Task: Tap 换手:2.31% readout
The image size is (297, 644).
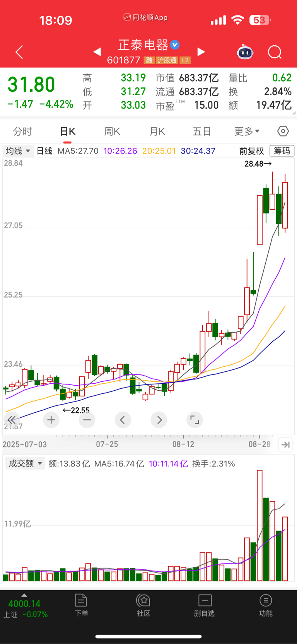Action: 213,464
